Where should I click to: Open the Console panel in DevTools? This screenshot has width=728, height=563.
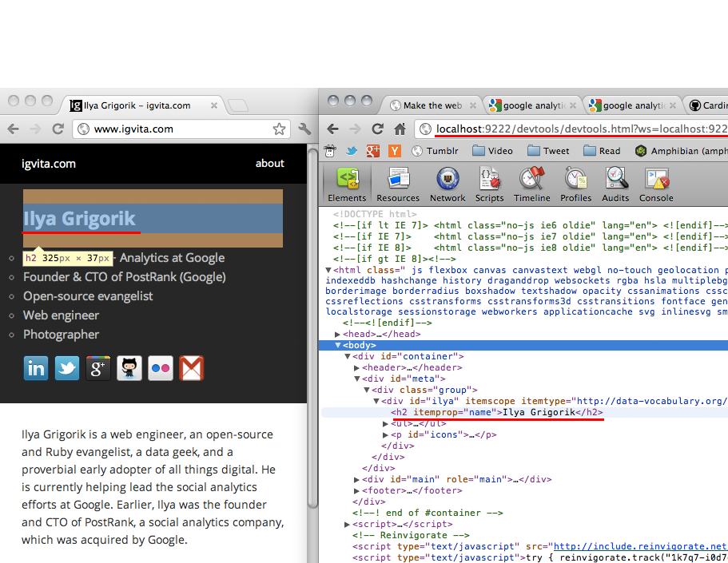pyautogui.click(x=656, y=184)
